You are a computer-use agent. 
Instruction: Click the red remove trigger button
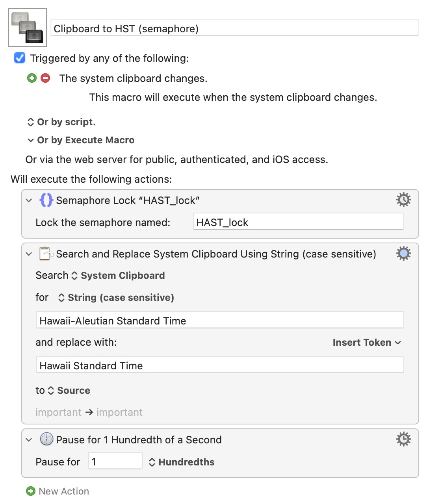[x=46, y=78]
